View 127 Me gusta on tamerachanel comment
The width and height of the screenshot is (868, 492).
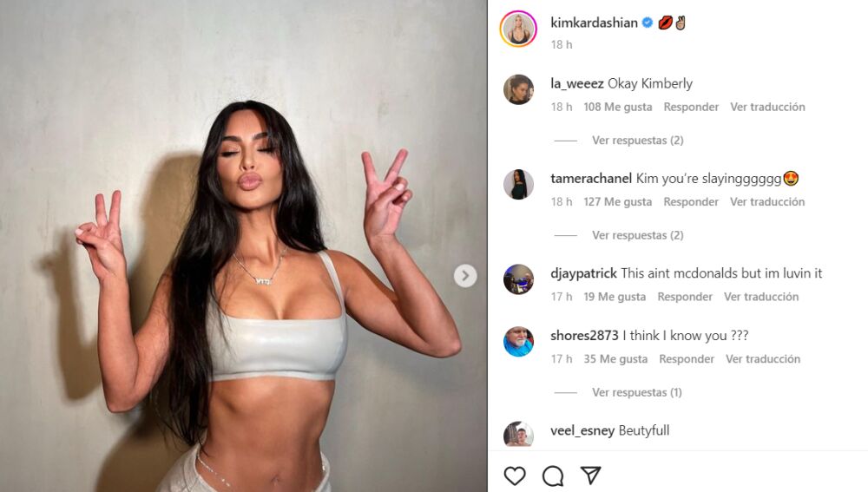(x=618, y=202)
